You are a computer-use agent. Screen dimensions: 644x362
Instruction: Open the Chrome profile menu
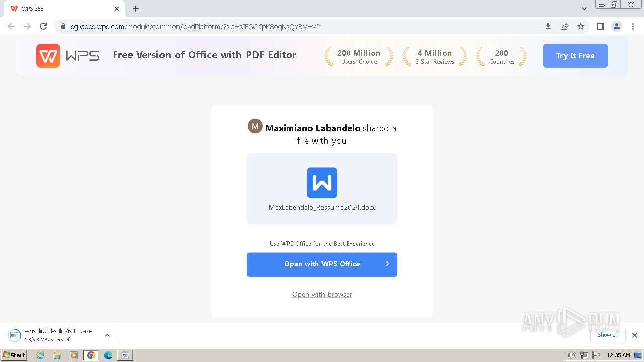[616, 26]
